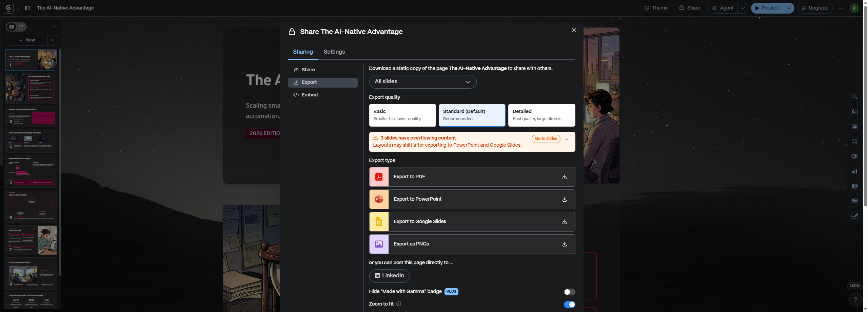Click the Export to PowerPoint row
Image resolution: width=868 pixels, height=312 pixels.
[472, 199]
